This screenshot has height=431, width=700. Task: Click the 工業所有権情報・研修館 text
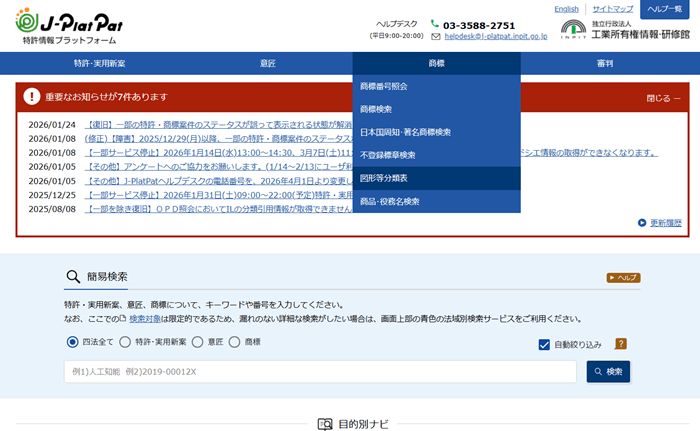point(641,34)
